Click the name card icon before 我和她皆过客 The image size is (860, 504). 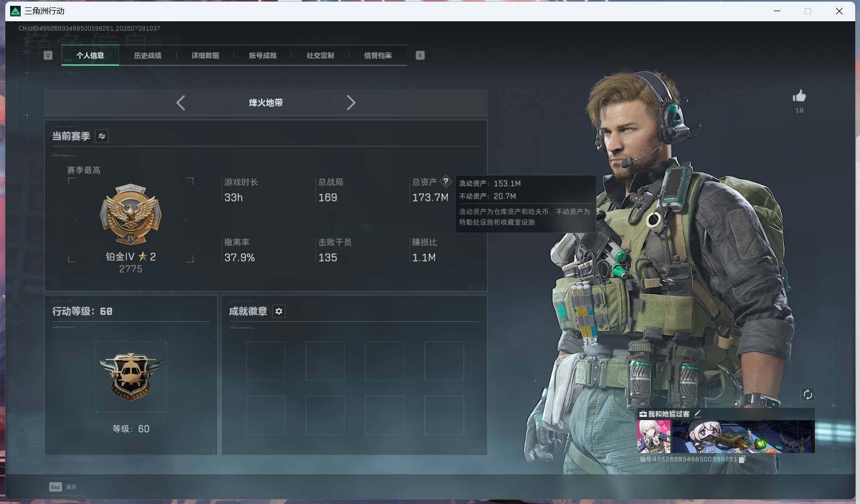[643, 414]
